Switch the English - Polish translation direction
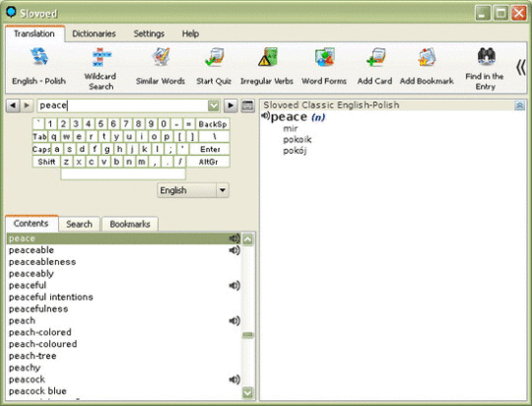The image size is (532, 406). [38, 66]
